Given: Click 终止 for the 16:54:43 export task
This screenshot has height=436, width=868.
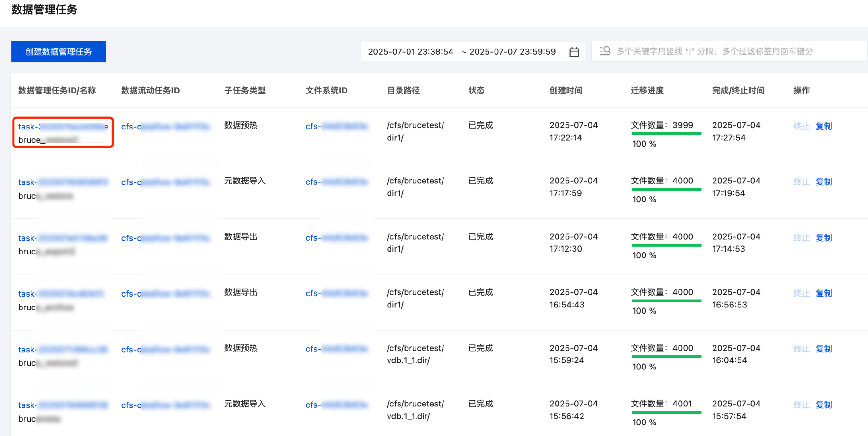Looking at the screenshot, I should (x=801, y=293).
